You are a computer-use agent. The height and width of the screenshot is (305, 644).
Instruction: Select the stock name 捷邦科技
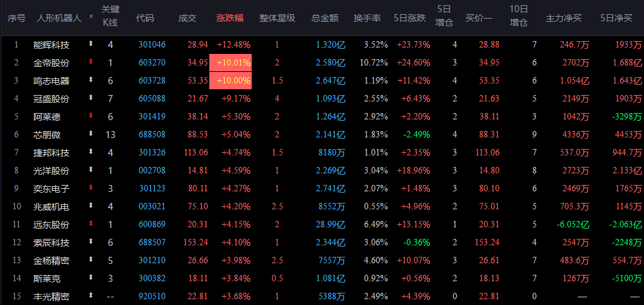(51, 153)
